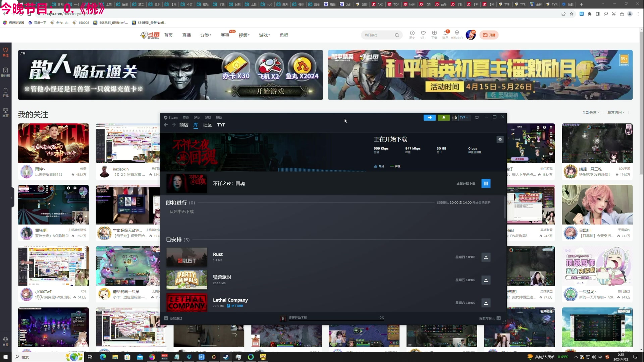Image resolution: width=644 pixels, height=362 pixels.
Task: Open Steam notifications bell
Action: [443, 117]
